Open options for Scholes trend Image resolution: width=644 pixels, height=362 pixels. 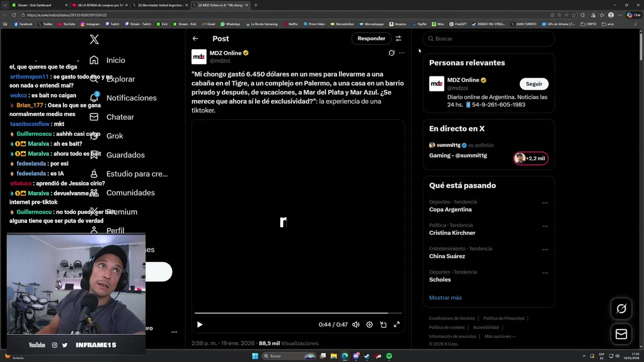(545, 273)
